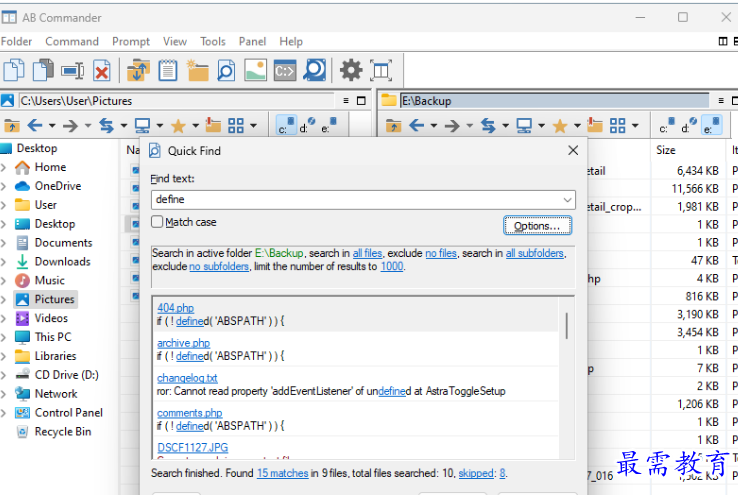Navigate forward in left panel
The image size is (738, 495).
[71, 126]
